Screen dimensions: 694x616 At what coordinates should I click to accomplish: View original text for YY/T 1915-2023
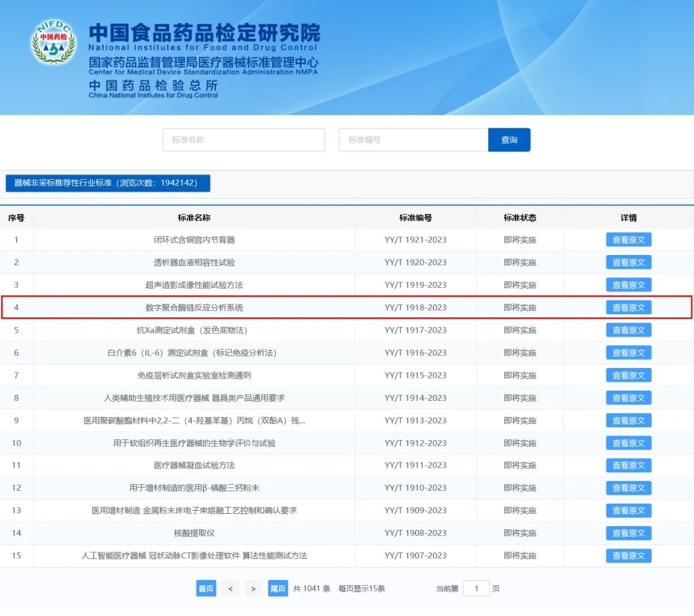pyautogui.click(x=628, y=375)
